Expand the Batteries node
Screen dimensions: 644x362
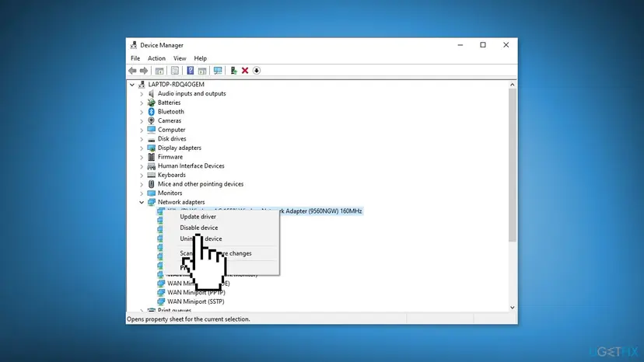[142, 103]
